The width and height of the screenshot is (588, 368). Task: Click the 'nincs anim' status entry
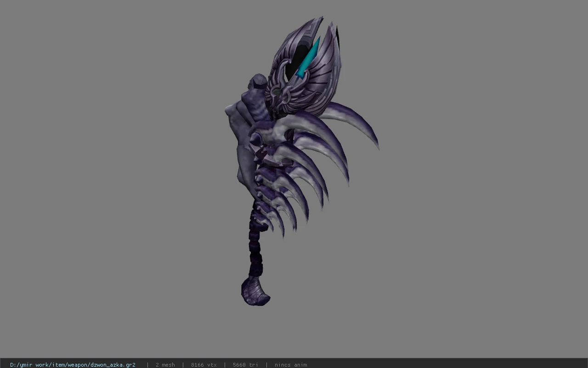point(291,365)
